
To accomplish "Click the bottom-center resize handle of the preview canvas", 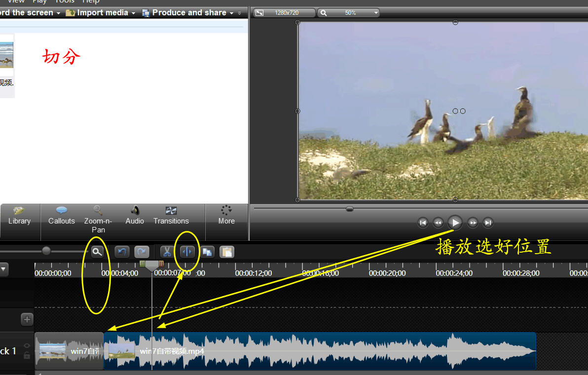I will coord(455,200).
